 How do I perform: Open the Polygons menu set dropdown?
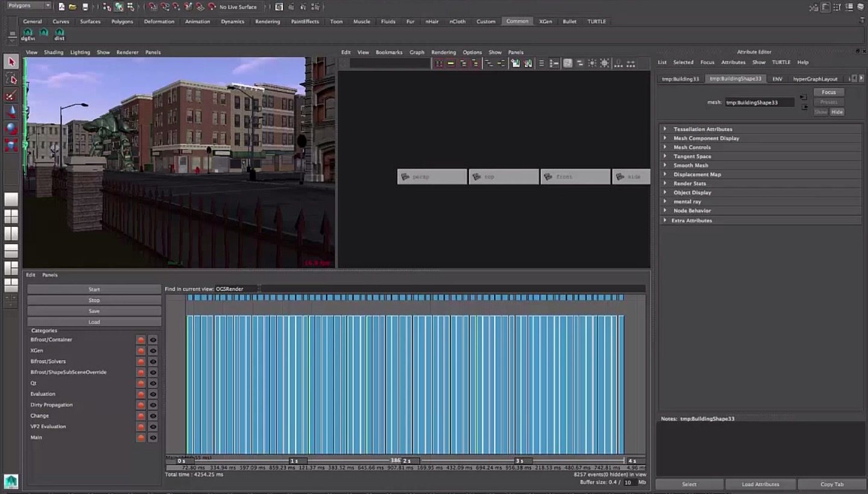29,5
